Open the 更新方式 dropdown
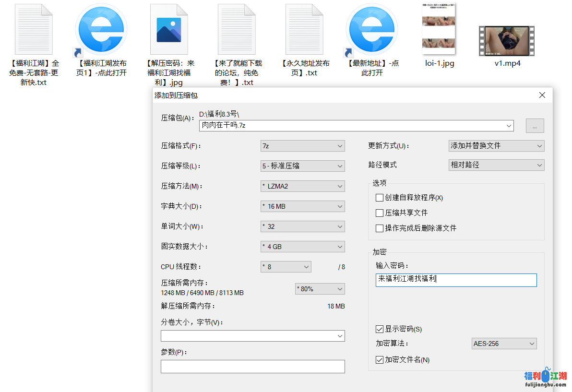This screenshot has height=392, width=572. coord(496,146)
